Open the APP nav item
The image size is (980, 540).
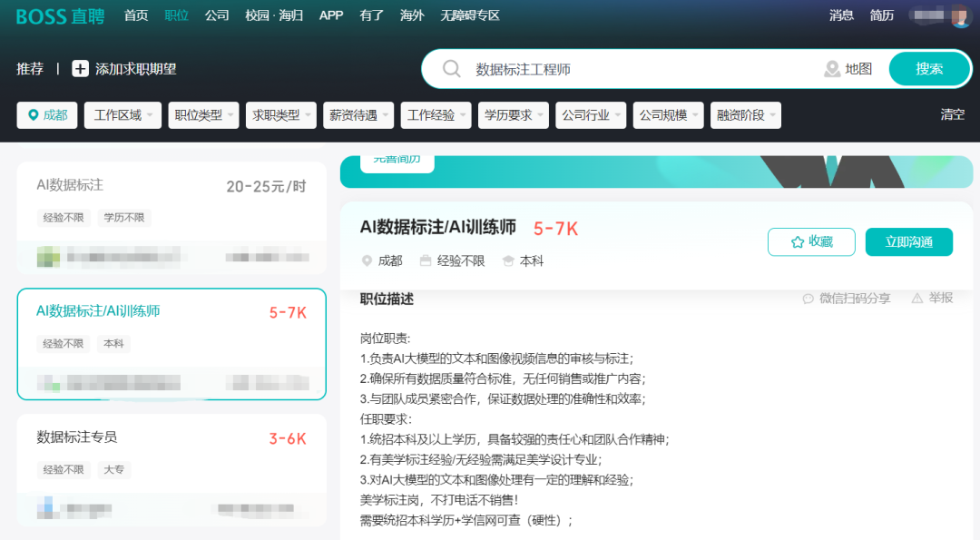click(x=330, y=15)
